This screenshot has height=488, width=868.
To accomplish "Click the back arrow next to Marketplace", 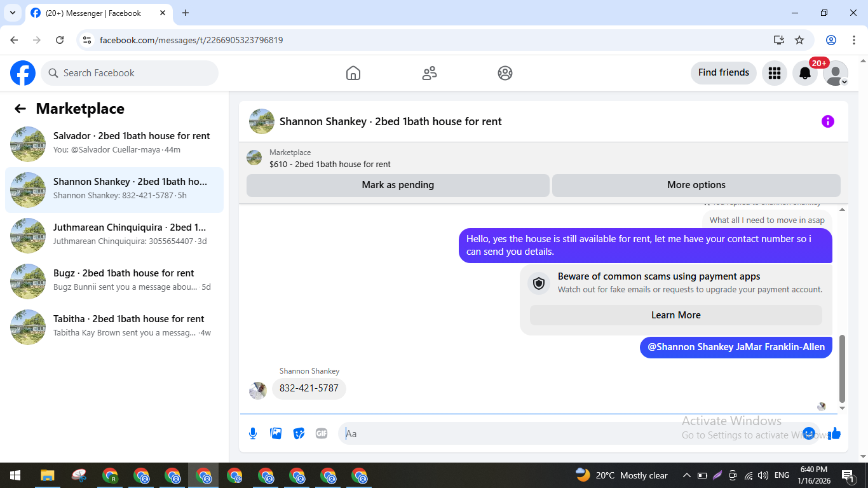I will pyautogui.click(x=20, y=109).
